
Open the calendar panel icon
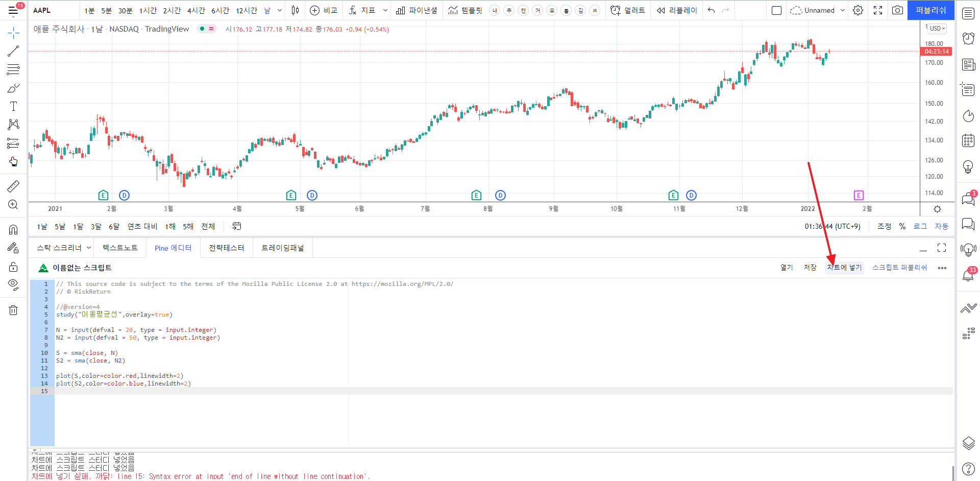pos(968,140)
